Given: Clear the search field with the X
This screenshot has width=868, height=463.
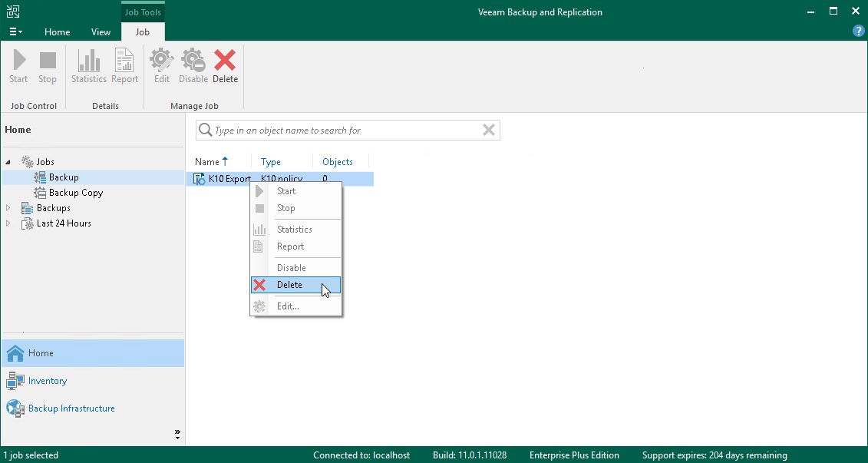Looking at the screenshot, I should 489,131.
